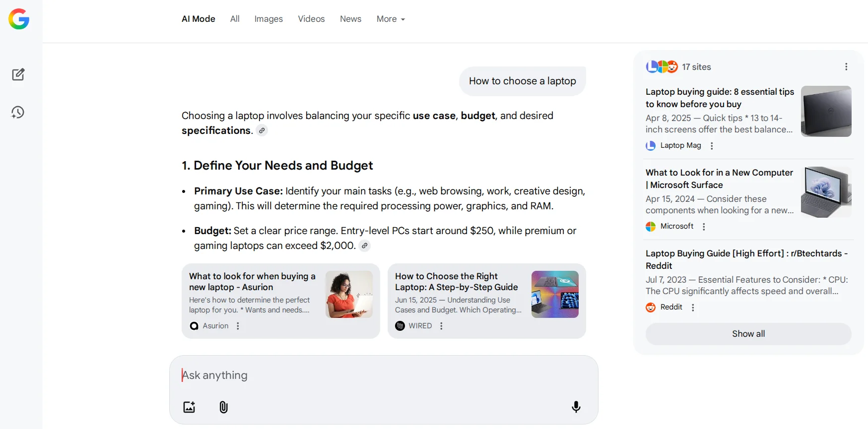Open three-dot menu beside WIRED source
868x429 pixels.
[441, 326]
